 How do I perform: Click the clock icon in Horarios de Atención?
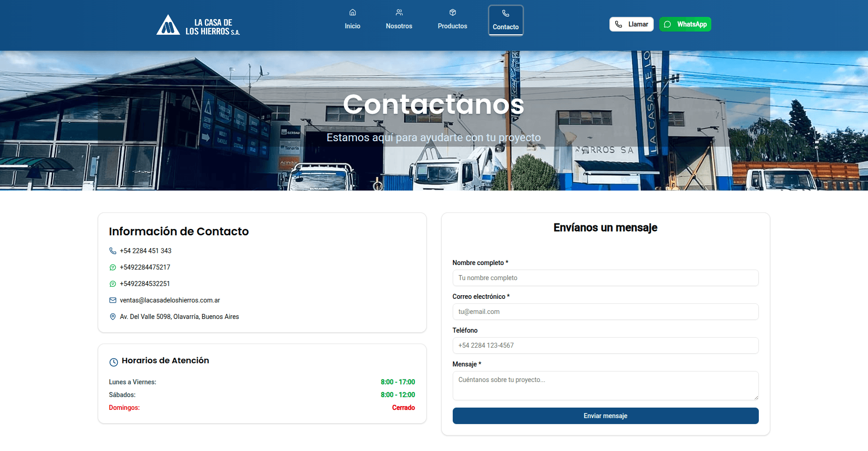click(114, 362)
